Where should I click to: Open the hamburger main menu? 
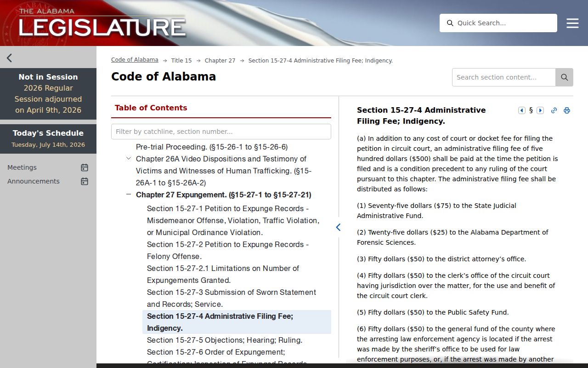point(572,23)
